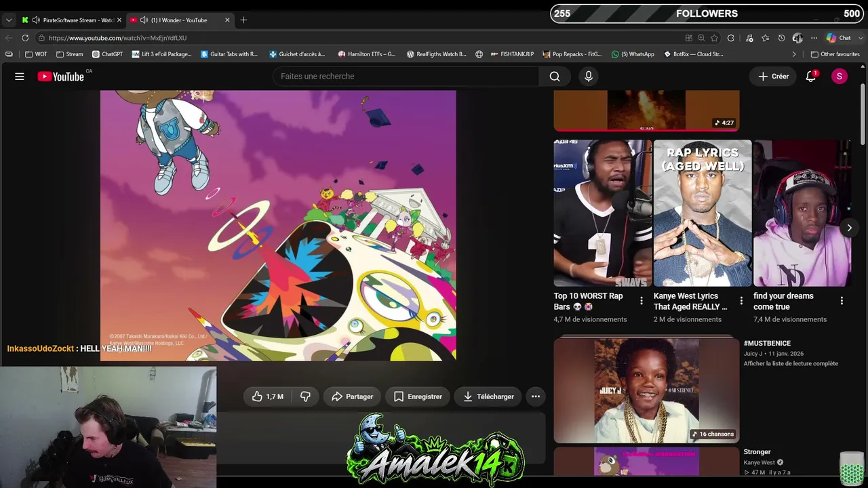This screenshot has width=868, height=488.
Task: Open media control music icon in toolbar
Action: (749, 38)
